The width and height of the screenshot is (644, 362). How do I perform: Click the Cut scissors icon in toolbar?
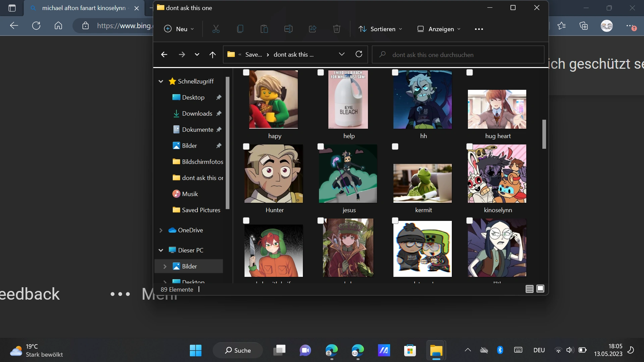[216, 29]
